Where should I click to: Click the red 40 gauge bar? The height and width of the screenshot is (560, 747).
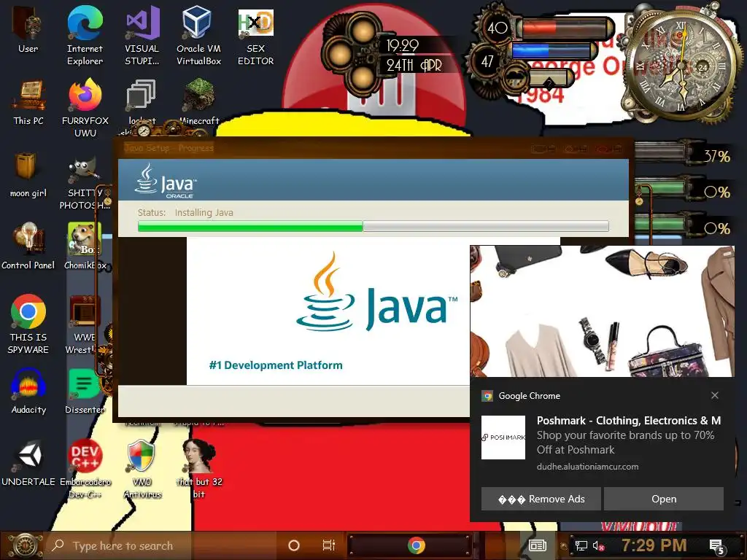pyautogui.click(x=565, y=28)
